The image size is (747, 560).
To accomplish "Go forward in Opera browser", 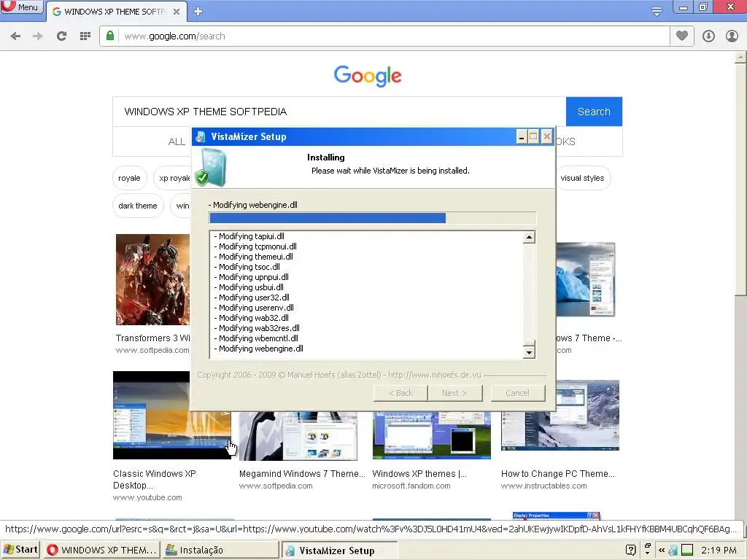I will coord(38,36).
